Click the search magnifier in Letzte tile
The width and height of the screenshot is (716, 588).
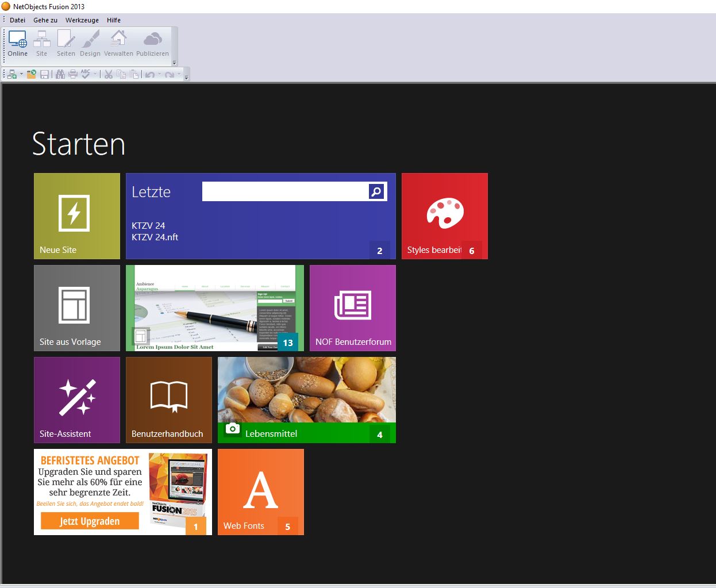coord(376,191)
